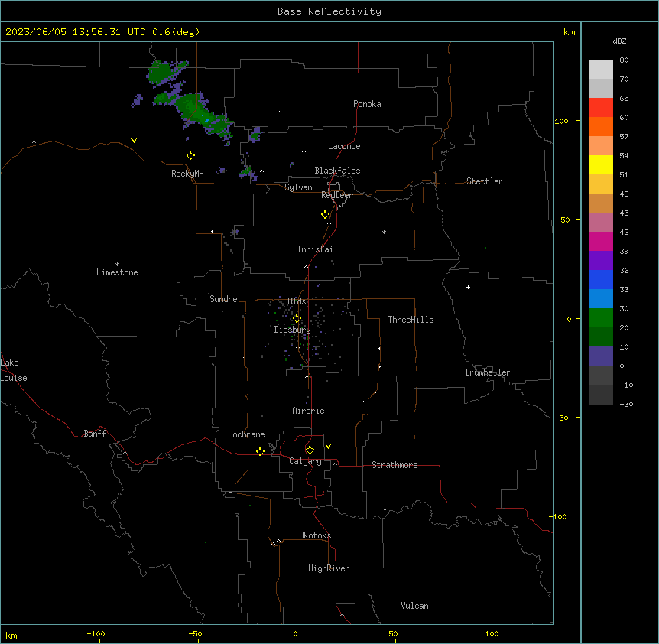Click the yellow marker near Cochrane
Screen dimensions: 659x644
260,451
